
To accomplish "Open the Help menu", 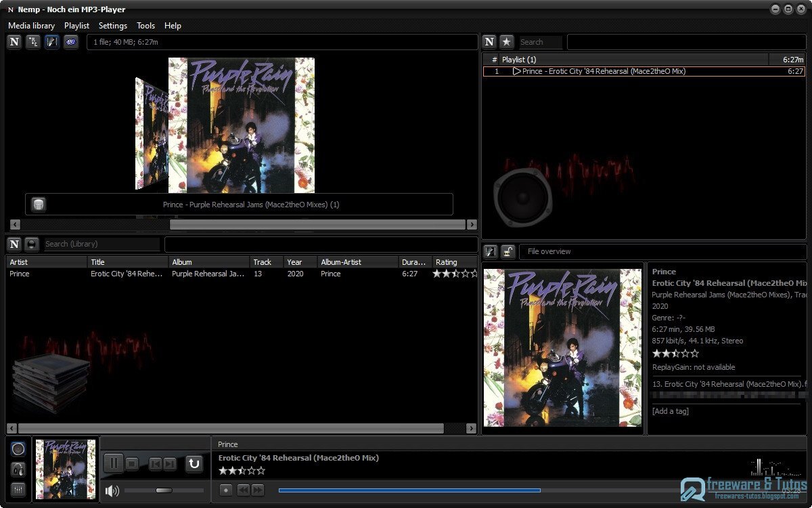I will pyautogui.click(x=173, y=26).
